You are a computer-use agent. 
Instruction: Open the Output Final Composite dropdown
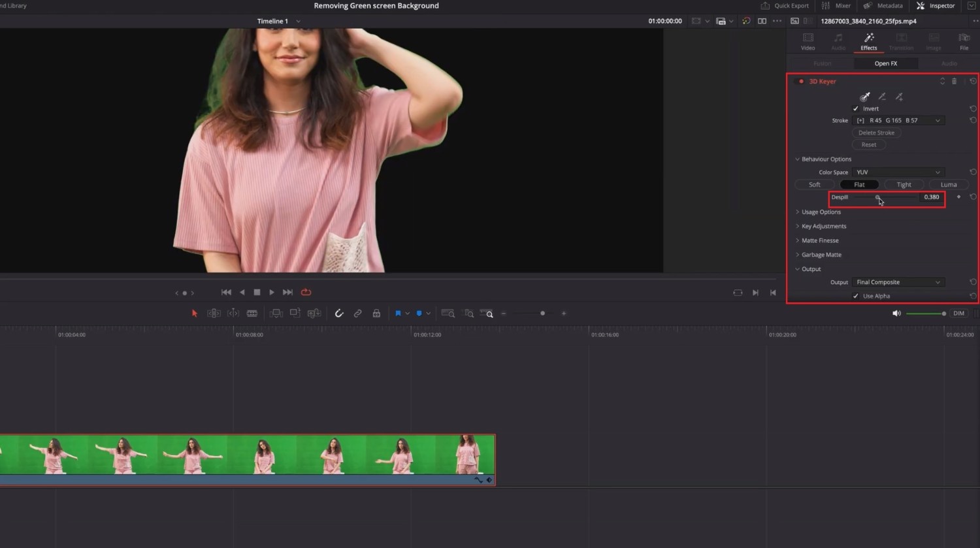tap(898, 282)
